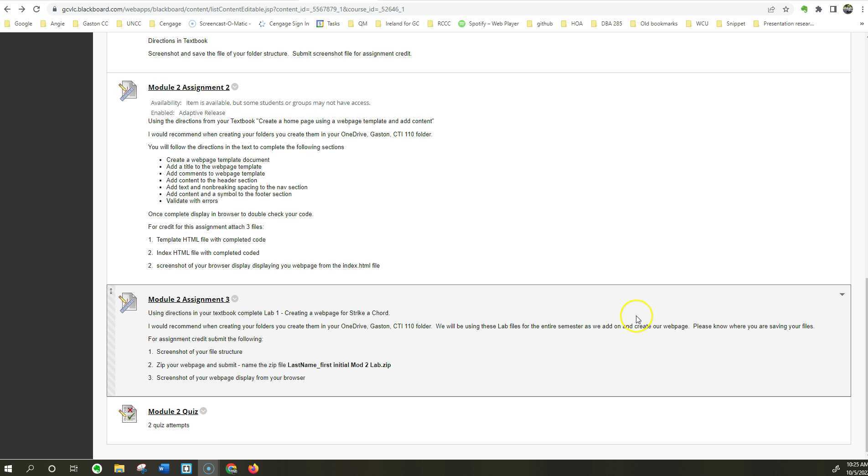Open the Module 2 Assignment 3 link
Screen dimensions: 868x476
188,299
